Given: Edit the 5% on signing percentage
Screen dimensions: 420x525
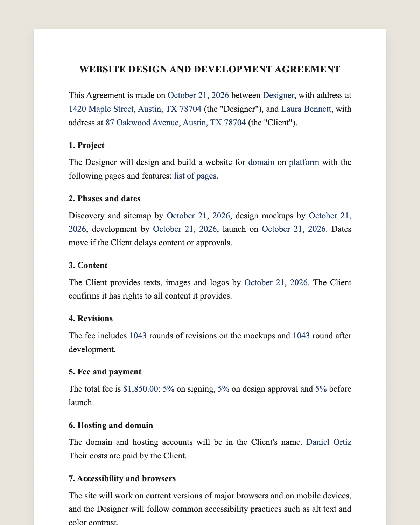Looking at the screenshot, I should (169, 389).
